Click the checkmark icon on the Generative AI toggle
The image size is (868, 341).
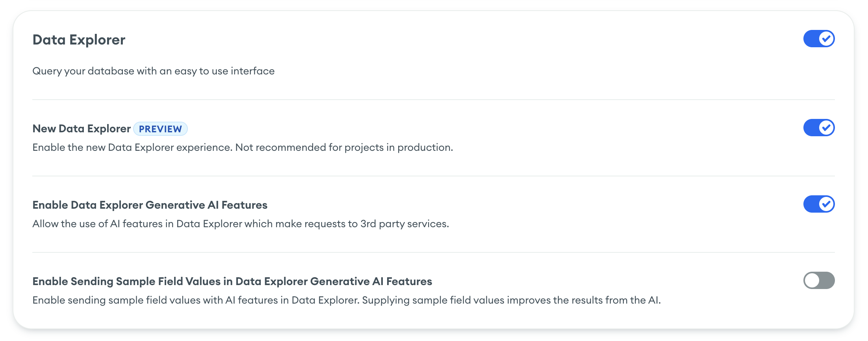point(826,204)
